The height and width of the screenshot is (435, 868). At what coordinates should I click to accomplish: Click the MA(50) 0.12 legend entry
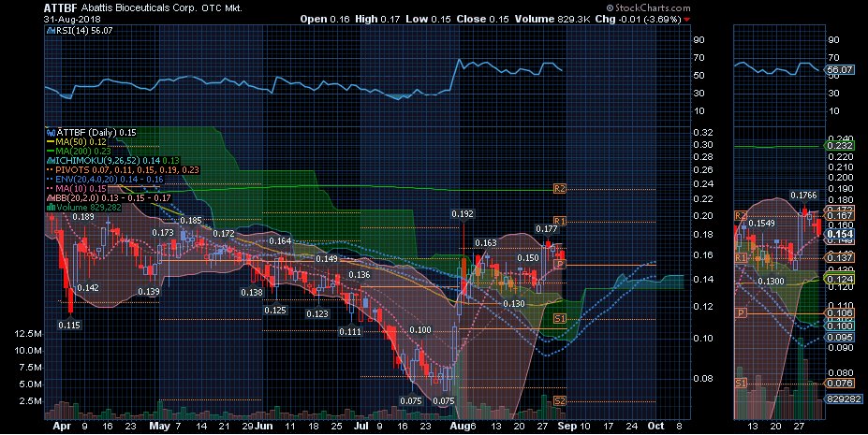pyautogui.click(x=81, y=142)
